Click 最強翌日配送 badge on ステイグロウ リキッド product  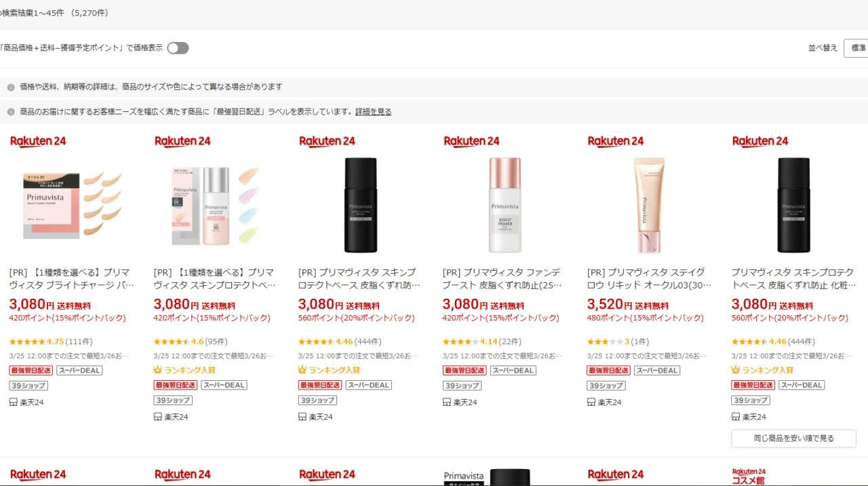click(609, 371)
